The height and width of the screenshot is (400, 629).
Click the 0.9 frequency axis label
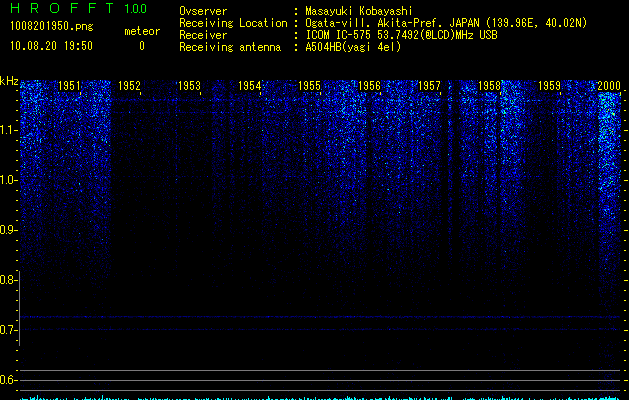point(7,230)
